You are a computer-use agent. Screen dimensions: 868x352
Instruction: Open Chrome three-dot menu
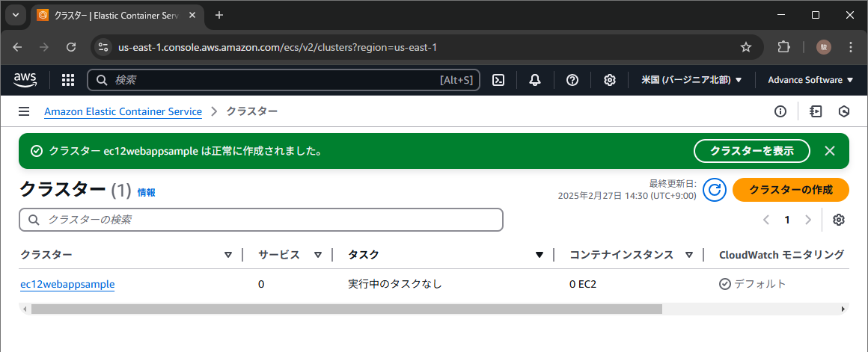[x=851, y=48]
